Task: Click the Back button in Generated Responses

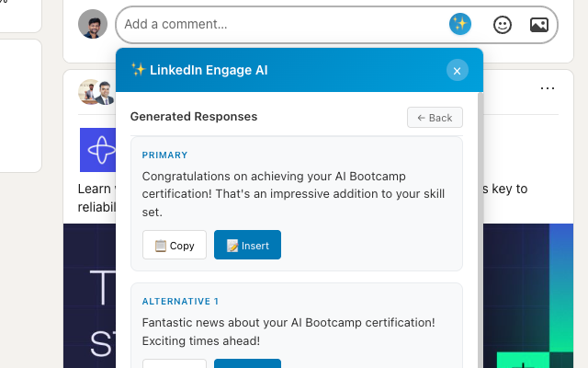Action: pos(435,118)
